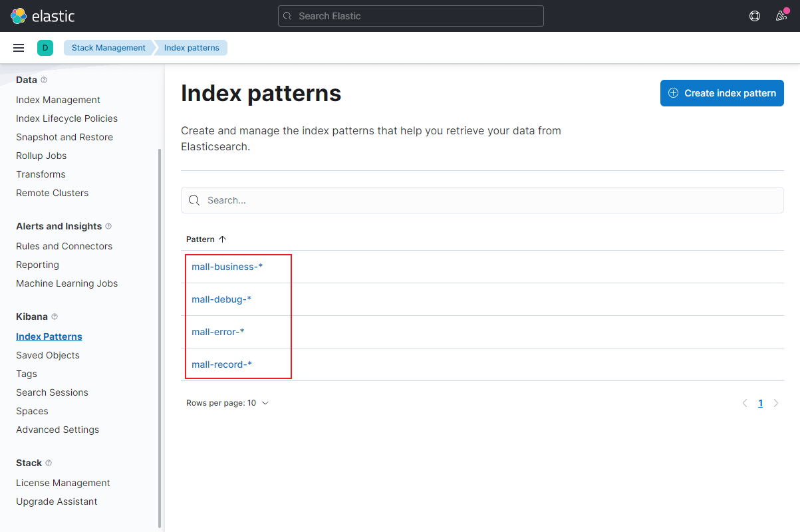Click the Search Elastic field
Screen dimensions: 800x532
(411, 16)
